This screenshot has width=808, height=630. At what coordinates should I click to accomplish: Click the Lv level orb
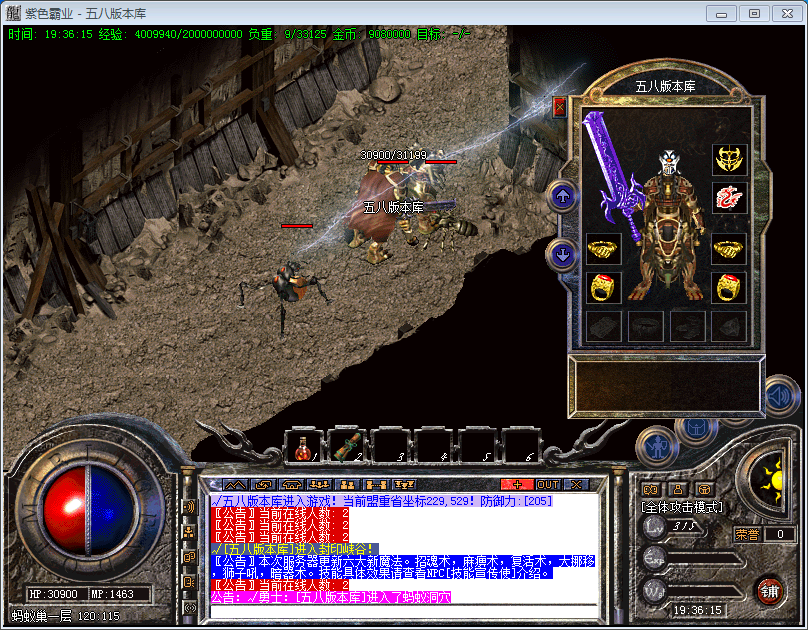pyautogui.click(x=655, y=526)
